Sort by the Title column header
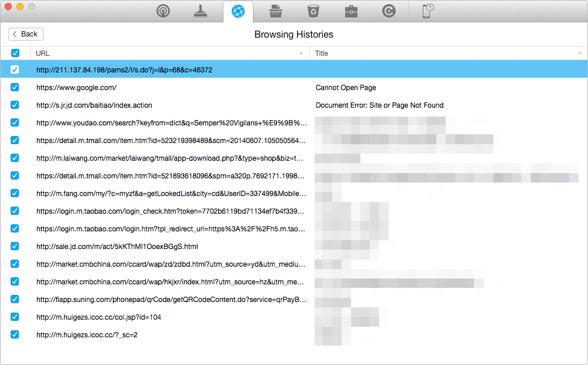The height and width of the screenshot is (365, 588). click(x=449, y=54)
